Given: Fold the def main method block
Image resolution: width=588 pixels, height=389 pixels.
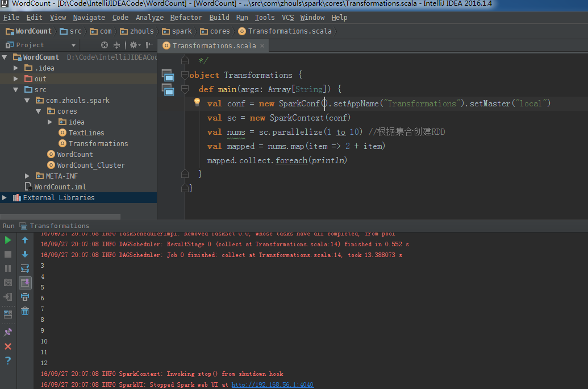Looking at the screenshot, I should tap(185, 89).
